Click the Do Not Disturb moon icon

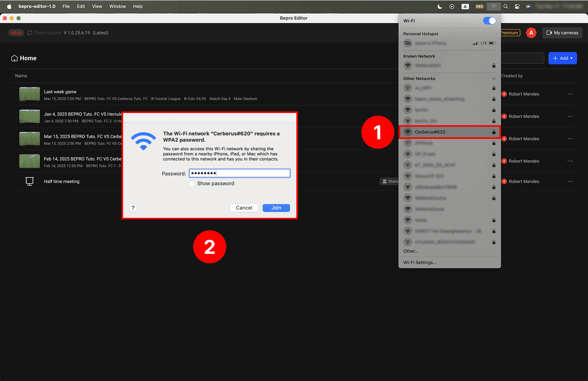(x=440, y=6)
